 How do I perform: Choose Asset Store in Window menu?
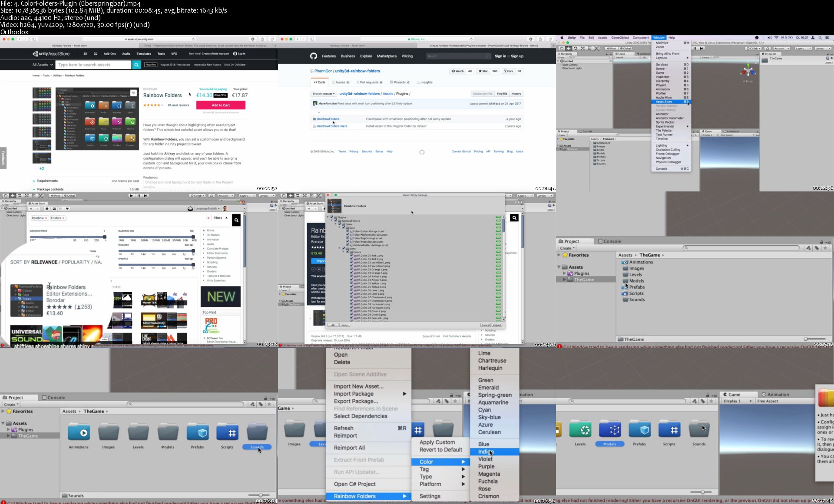[x=671, y=102]
